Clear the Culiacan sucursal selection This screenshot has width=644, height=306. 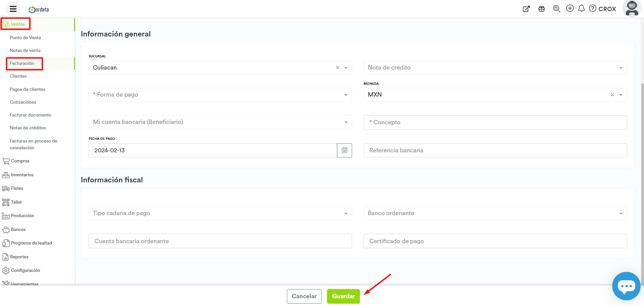[338, 68]
